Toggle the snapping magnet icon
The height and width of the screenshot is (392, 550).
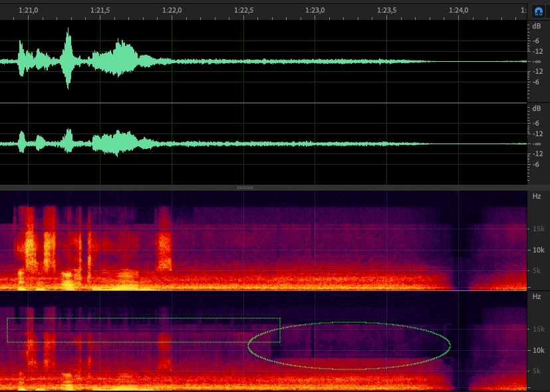[538, 11]
